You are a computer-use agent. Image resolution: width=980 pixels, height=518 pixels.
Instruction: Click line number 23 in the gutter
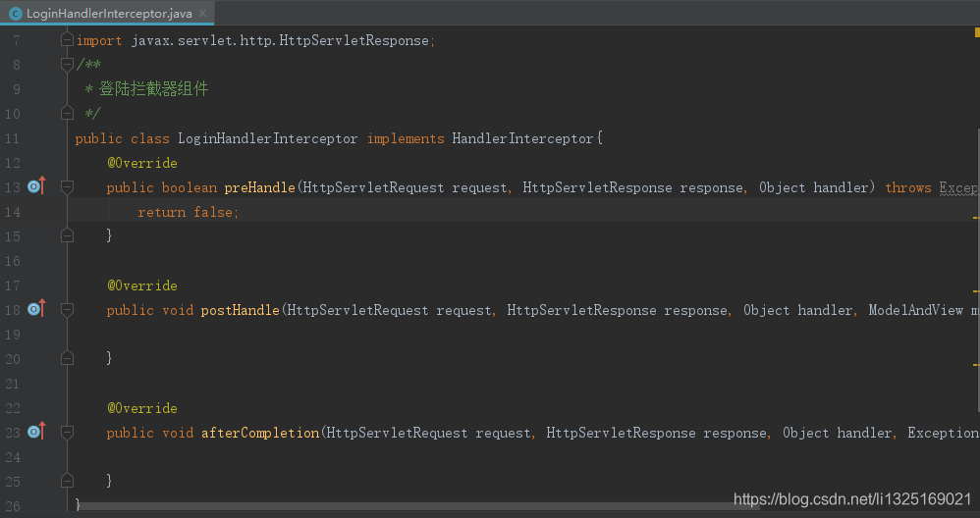pyautogui.click(x=13, y=433)
